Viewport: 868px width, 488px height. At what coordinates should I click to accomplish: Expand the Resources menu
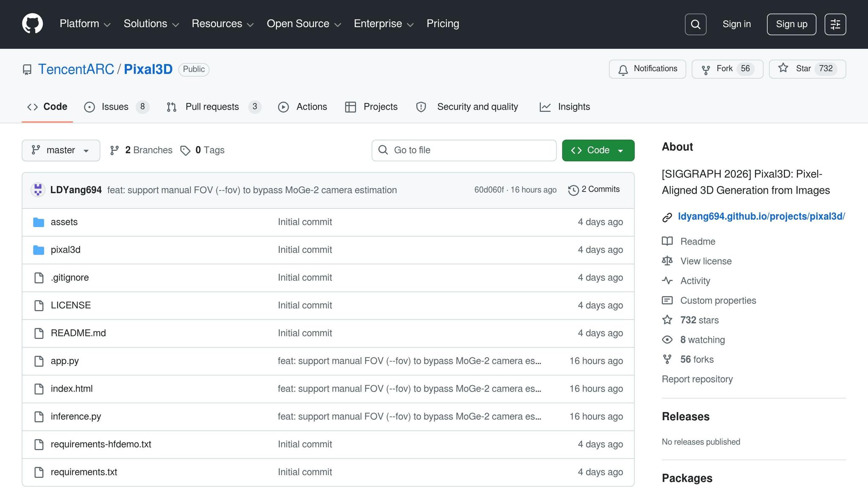pos(223,24)
